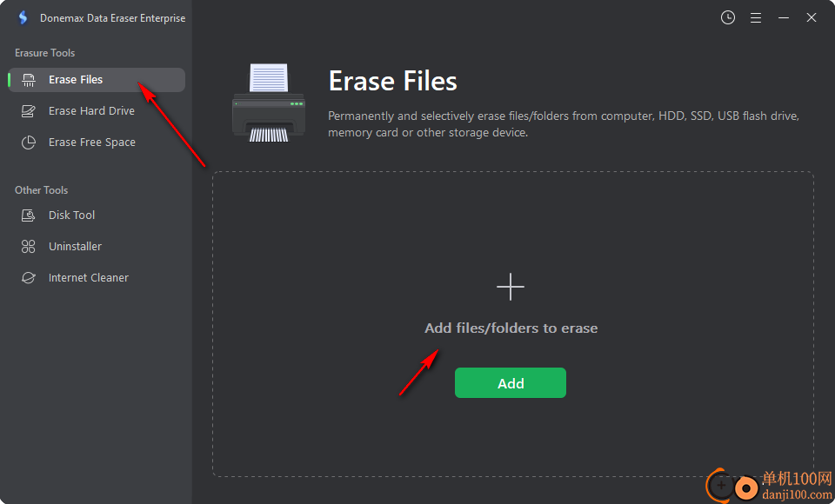
Task: Click the Internet Cleaner planet icon
Action: (x=28, y=278)
